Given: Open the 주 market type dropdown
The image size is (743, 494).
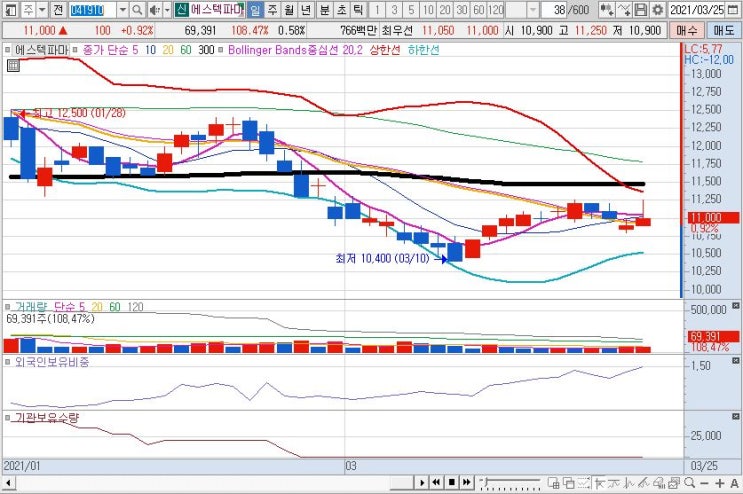Looking at the screenshot, I should pos(42,9).
